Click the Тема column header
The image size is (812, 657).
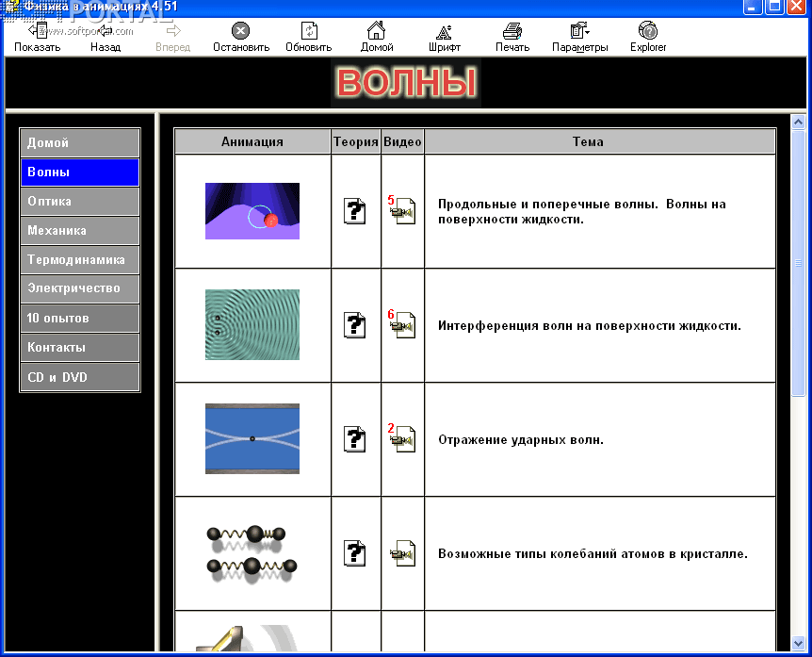point(600,141)
